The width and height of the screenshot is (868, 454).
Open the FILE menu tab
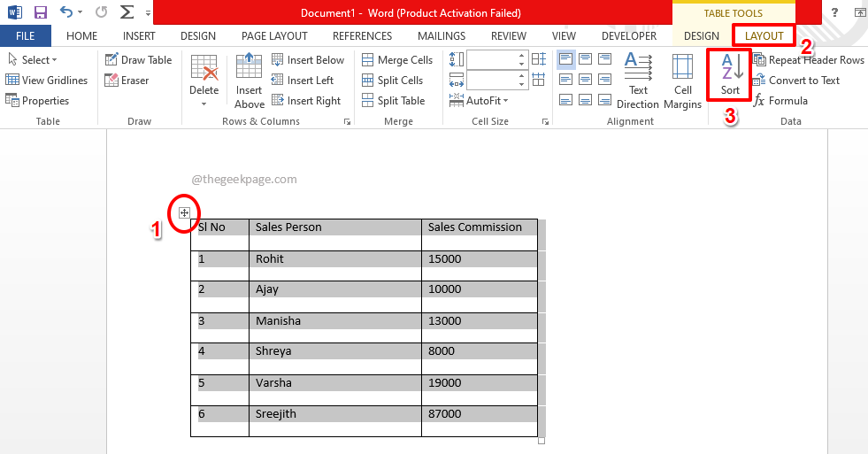tap(26, 36)
